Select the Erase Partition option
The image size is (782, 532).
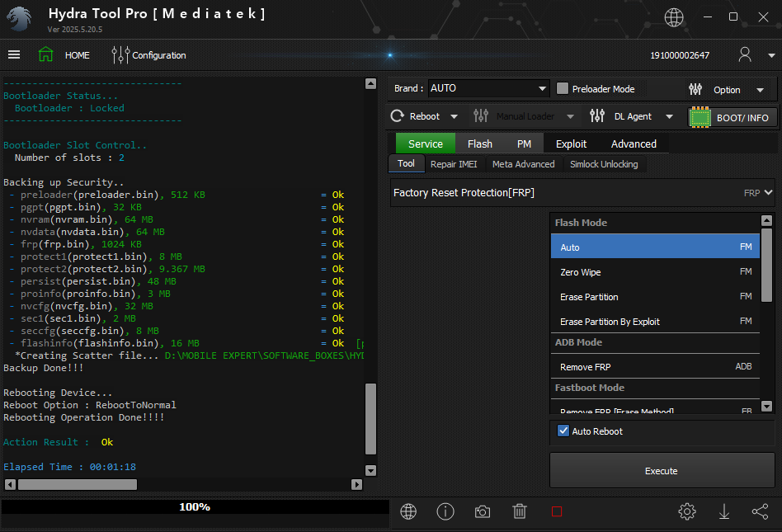pyautogui.click(x=655, y=297)
